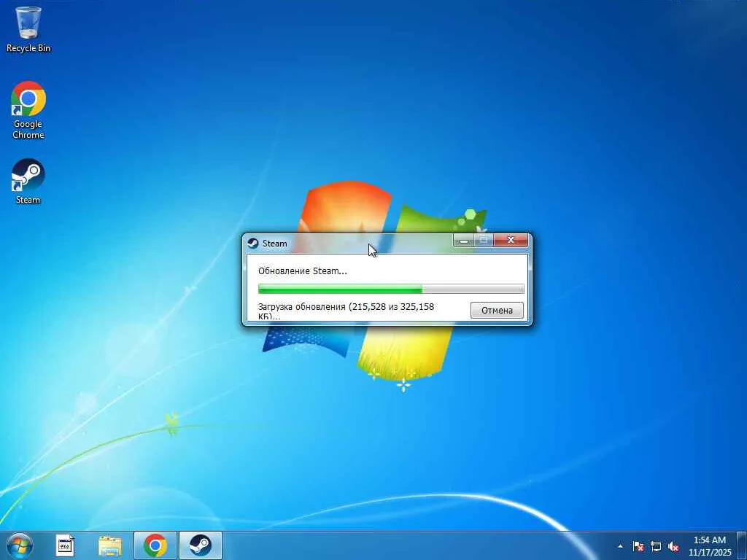Select the Recycle Bin desktop icon
The image size is (747, 560).
coord(28,29)
